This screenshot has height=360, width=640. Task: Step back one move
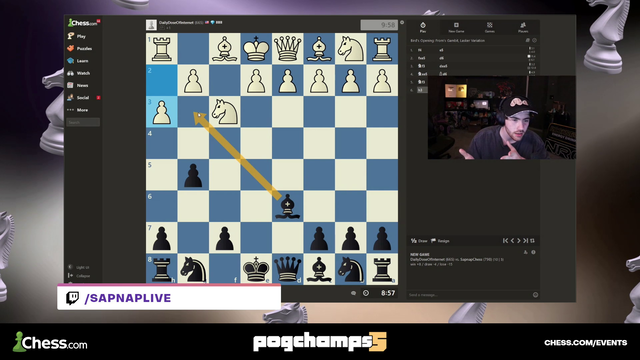pos(512,241)
